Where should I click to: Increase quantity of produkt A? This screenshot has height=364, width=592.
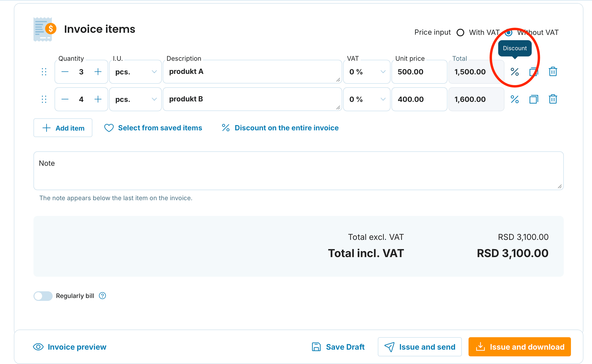[x=98, y=72]
